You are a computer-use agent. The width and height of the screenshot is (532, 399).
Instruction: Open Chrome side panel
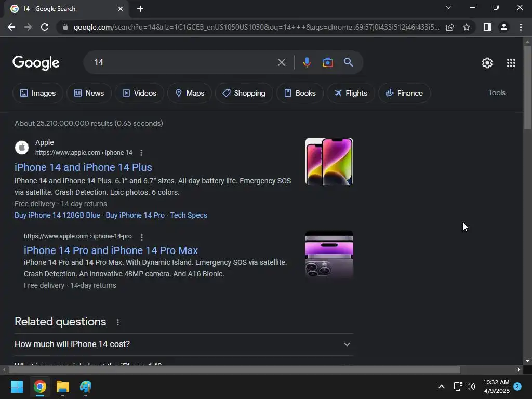pos(487,27)
